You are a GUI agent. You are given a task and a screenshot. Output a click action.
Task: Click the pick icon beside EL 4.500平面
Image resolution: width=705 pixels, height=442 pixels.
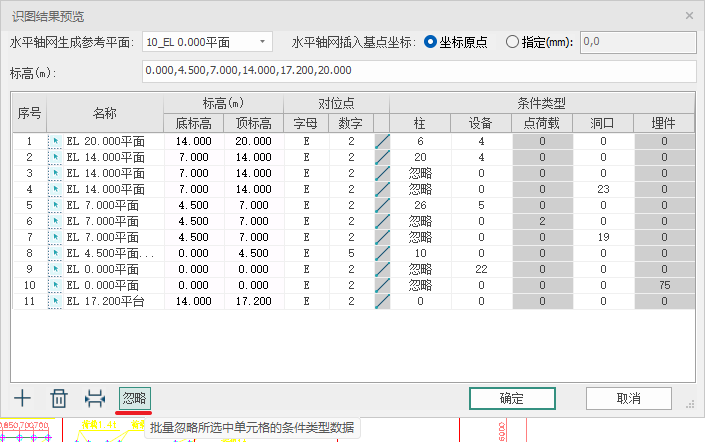coord(55,253)
